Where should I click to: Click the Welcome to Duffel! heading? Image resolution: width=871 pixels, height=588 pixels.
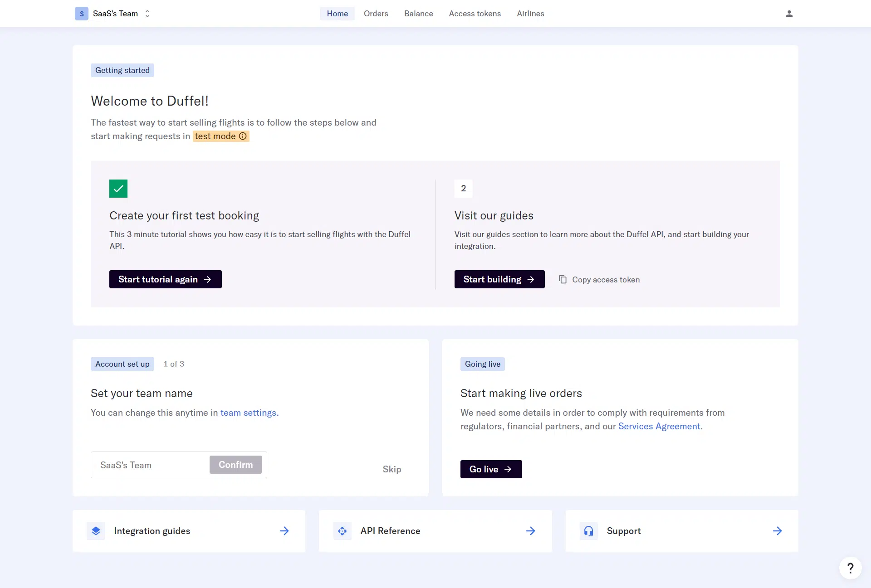[150, 101]
